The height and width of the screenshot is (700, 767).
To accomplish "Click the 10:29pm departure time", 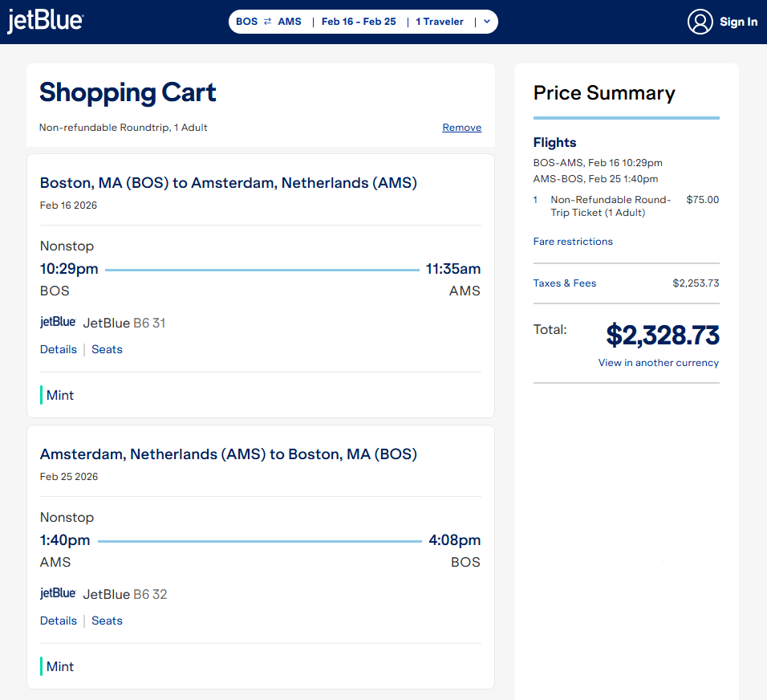I will point(69,269).
